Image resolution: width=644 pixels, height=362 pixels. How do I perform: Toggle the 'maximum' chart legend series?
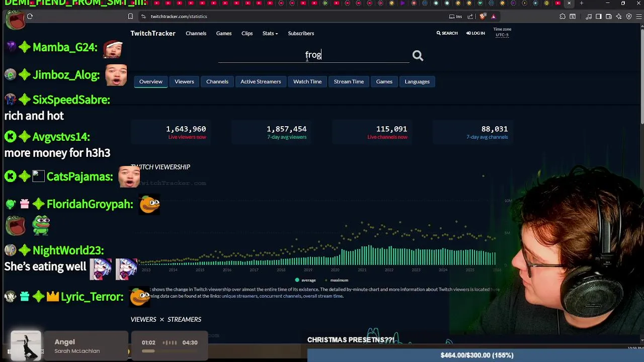click(337, 280)
